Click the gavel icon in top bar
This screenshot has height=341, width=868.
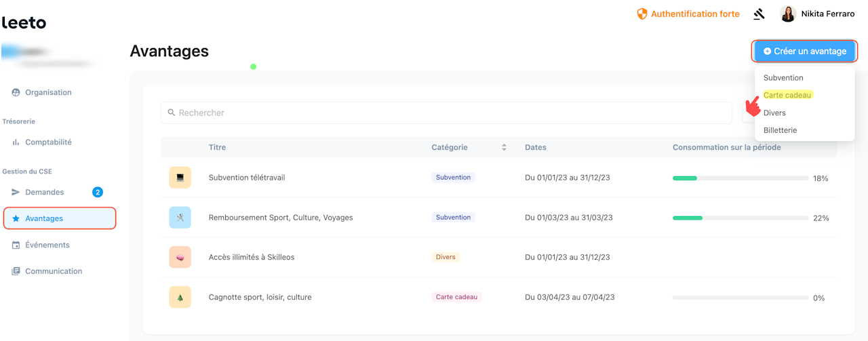759,14
